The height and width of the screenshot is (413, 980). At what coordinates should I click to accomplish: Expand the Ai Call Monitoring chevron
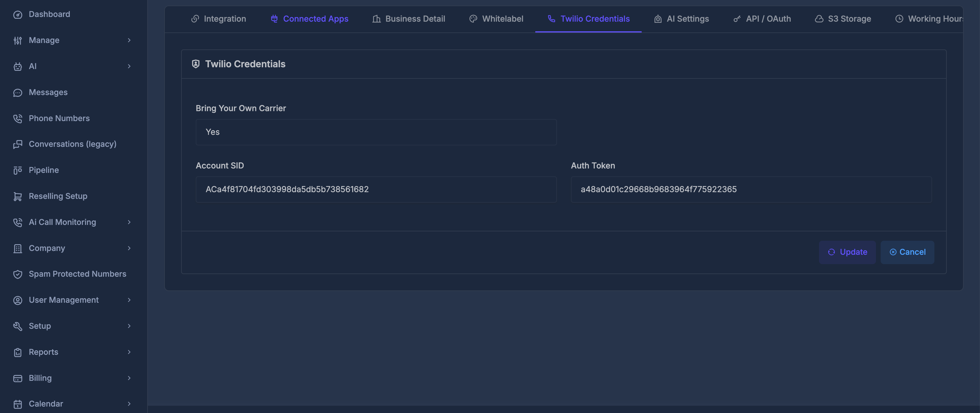click(129, 222)
